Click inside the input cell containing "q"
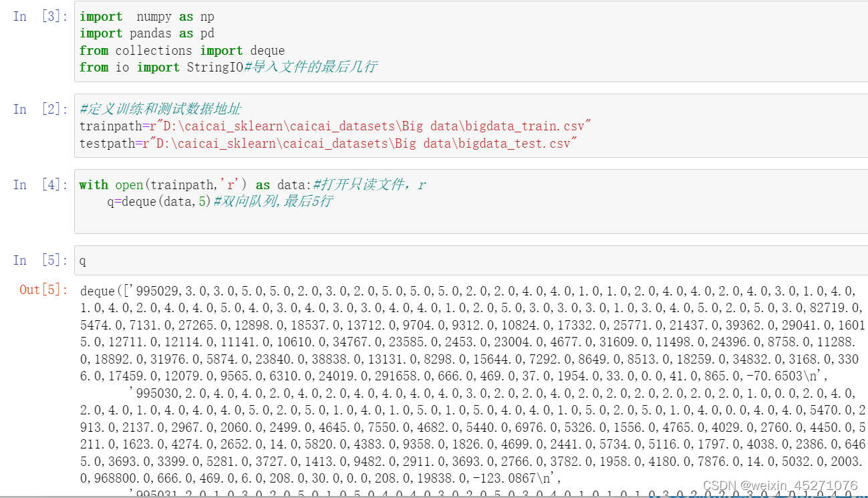Screen dimensions: 868x498 (x=471, y=260)
